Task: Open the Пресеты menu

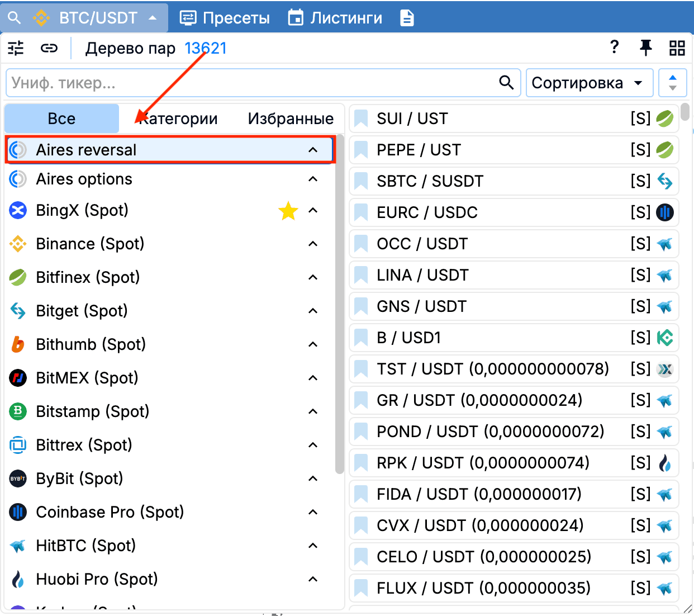Action: pyautogui.click(x=225, y=18)
